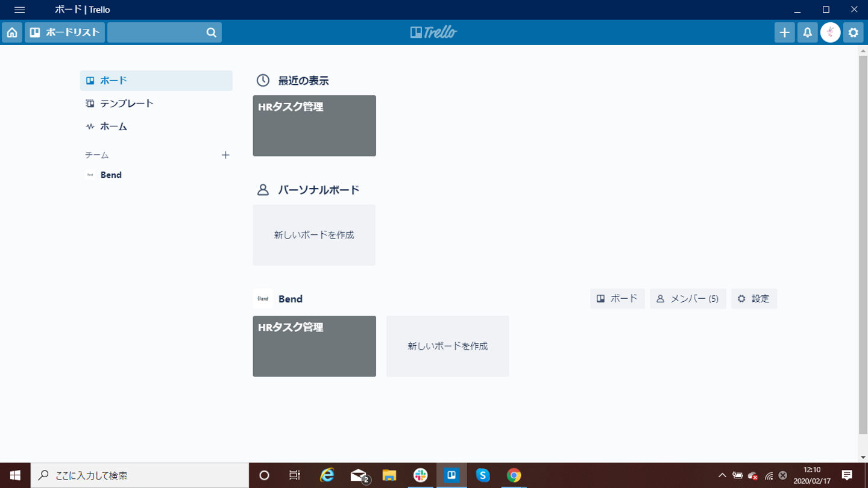This screenshot has width=868, height=488.
Task: Open notifications bell icon
Action: coord(807,33)
